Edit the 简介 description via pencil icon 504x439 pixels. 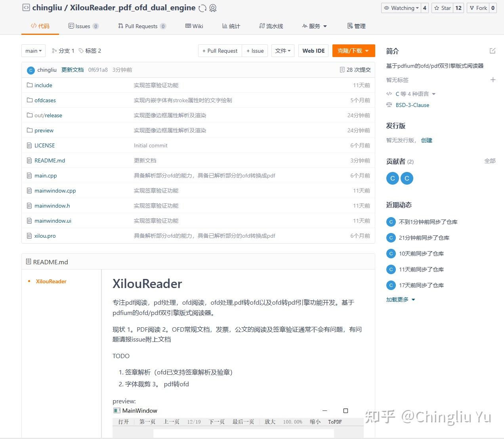(x=492, y=51)
